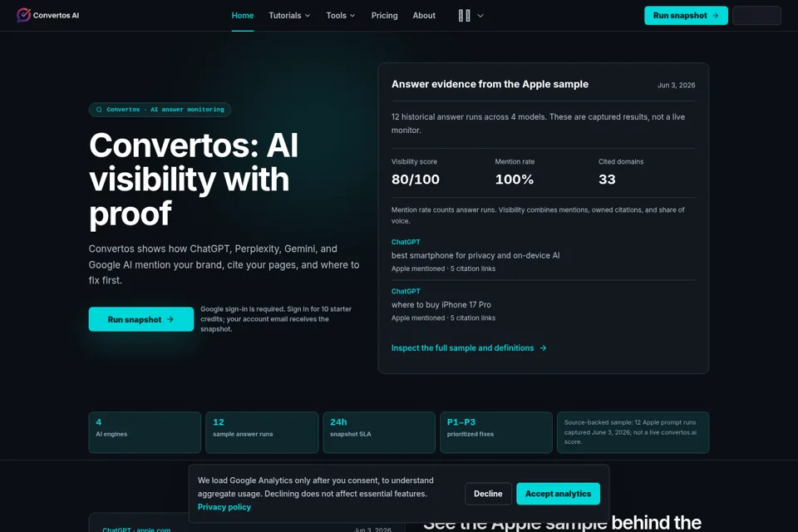Click 'best smartphone for privacy and on-device AI'
This screenshot has height=532, width=798.
pyautogui.click(x=475, y=255)
